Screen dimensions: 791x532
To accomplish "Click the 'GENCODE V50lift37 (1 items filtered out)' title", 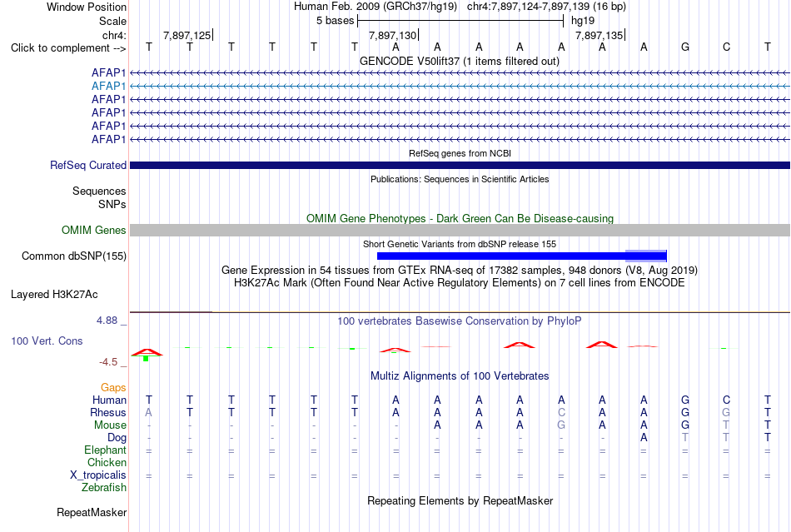I will (x=460, y=62).
